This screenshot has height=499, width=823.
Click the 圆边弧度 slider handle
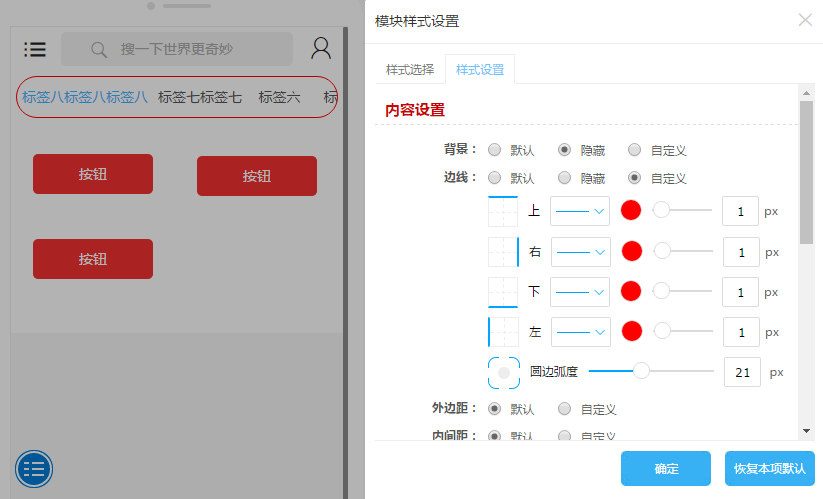coord(641,370)
